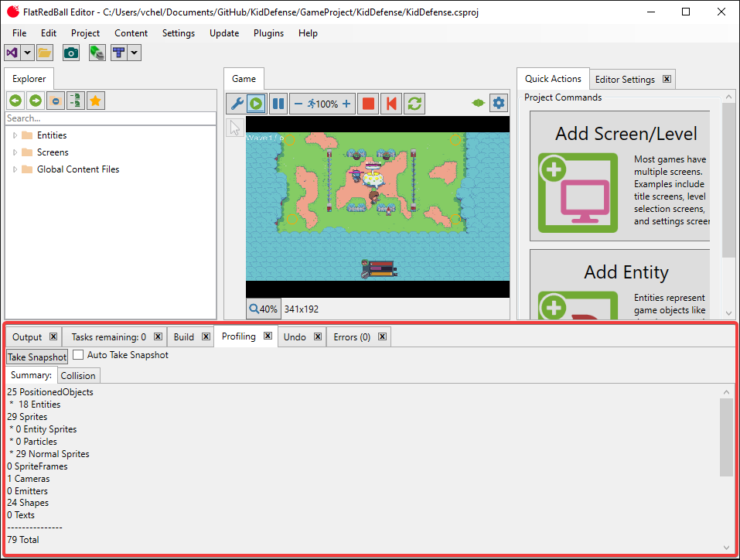Open game settings gear icon
This screenshot has height=560, width=740.
pos(499,103)
